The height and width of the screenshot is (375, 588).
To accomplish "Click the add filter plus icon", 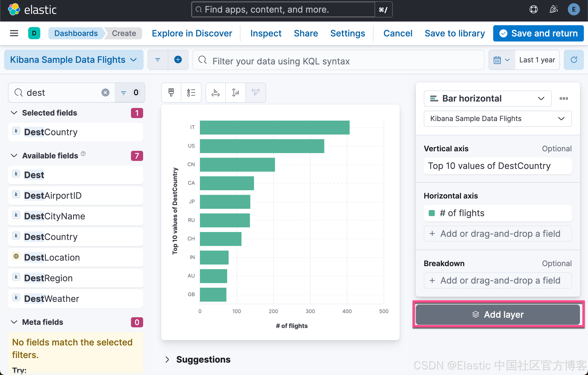I will 178,60.
